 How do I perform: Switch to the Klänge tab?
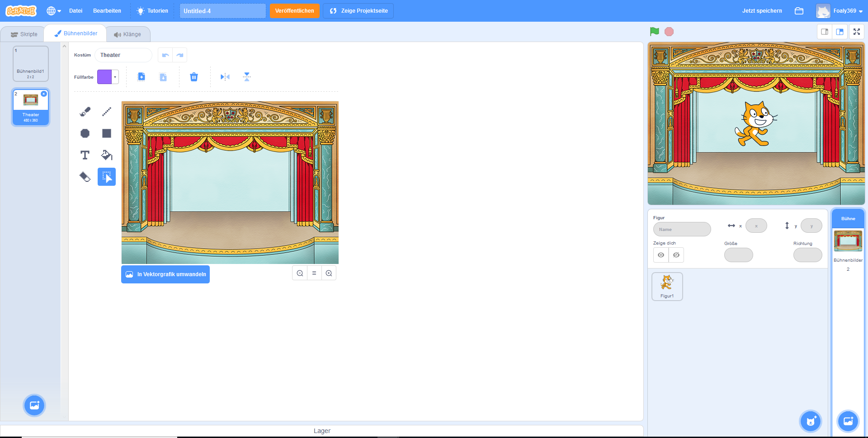pyautogui.click(x=127, y=34)
